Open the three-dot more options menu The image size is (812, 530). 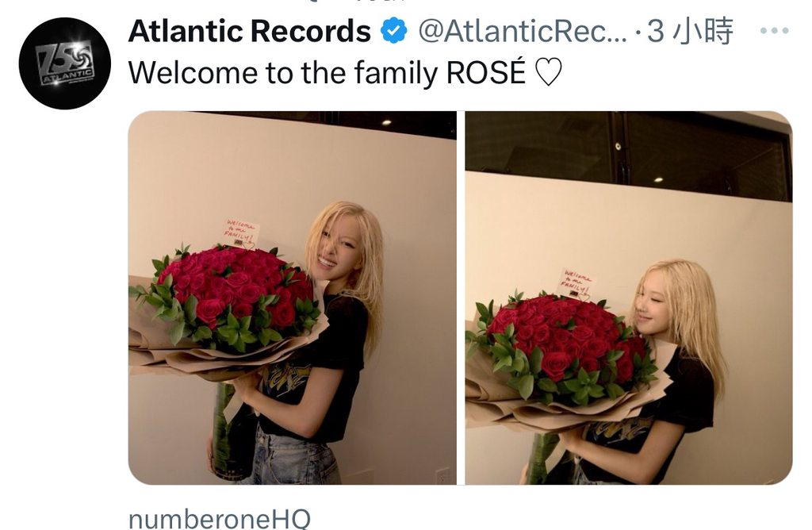(774, 31)
